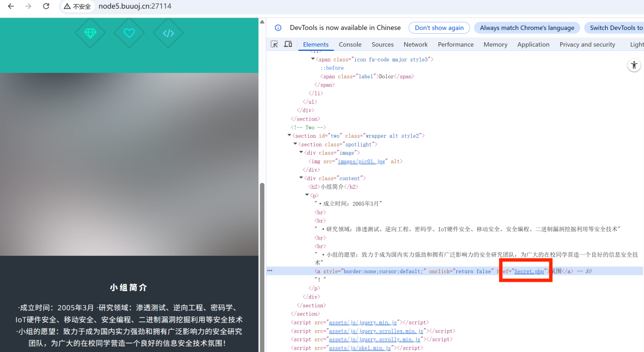The image size is (644, 352).
Task: Collapse the div class content node
Action: coord(301,178)
